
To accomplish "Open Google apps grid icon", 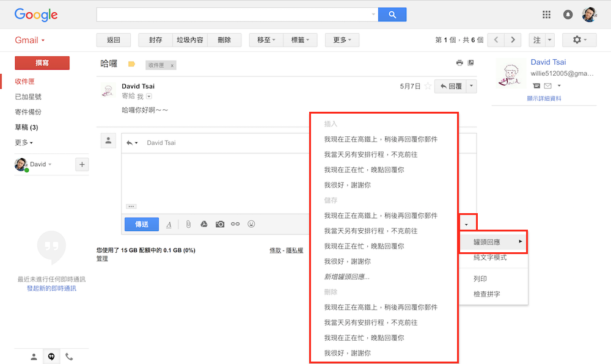I will [547, 15].
